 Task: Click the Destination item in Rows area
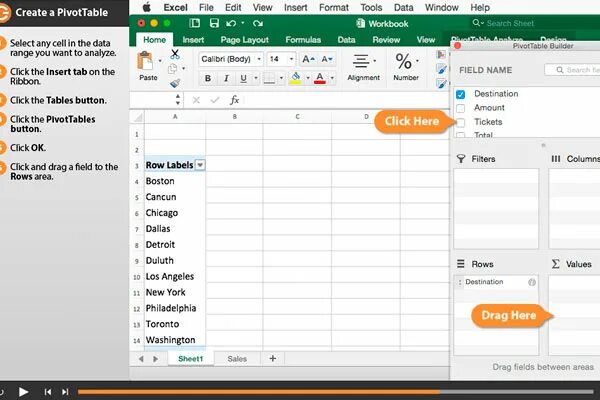click(496, 282)
